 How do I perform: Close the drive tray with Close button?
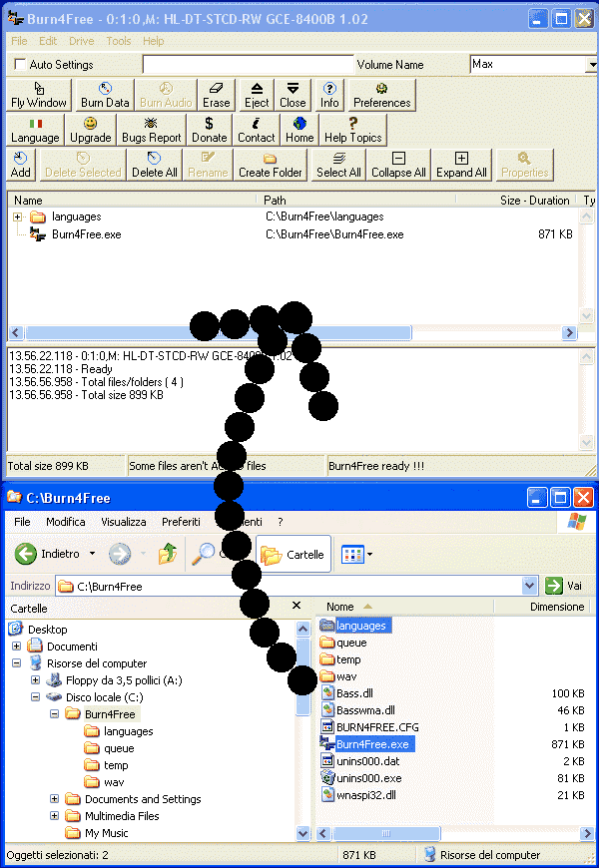[x=293, y=95]
